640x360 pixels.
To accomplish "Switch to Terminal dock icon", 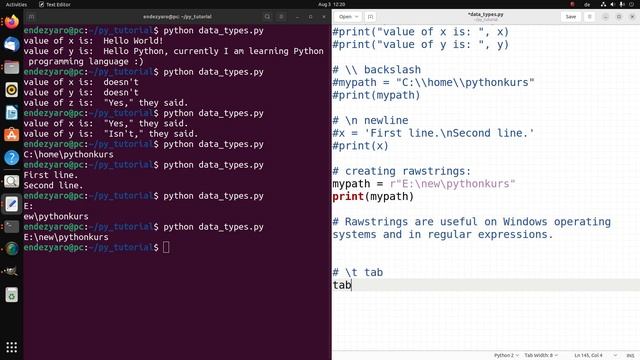I will pyautogui.click(x=11, y=226).
